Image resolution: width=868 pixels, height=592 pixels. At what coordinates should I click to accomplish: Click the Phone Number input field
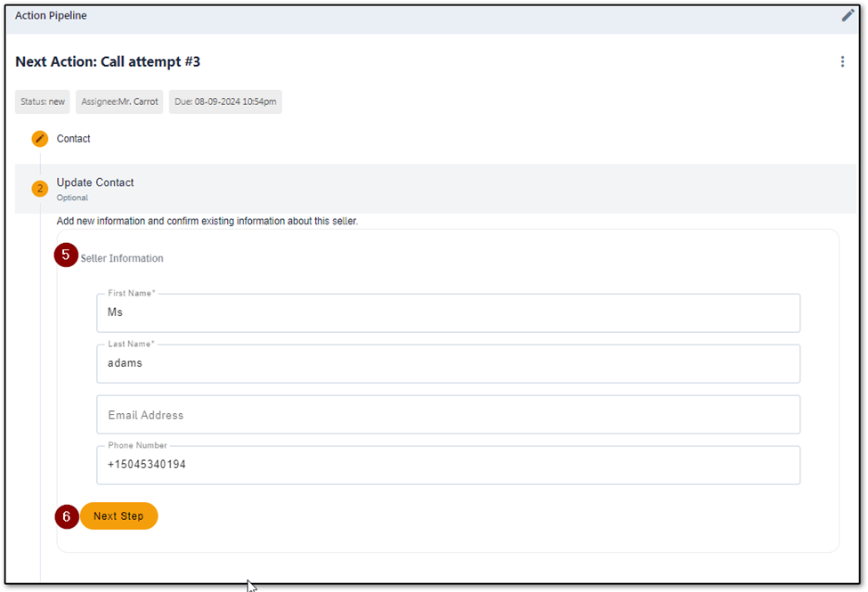(x=449, y=466)
